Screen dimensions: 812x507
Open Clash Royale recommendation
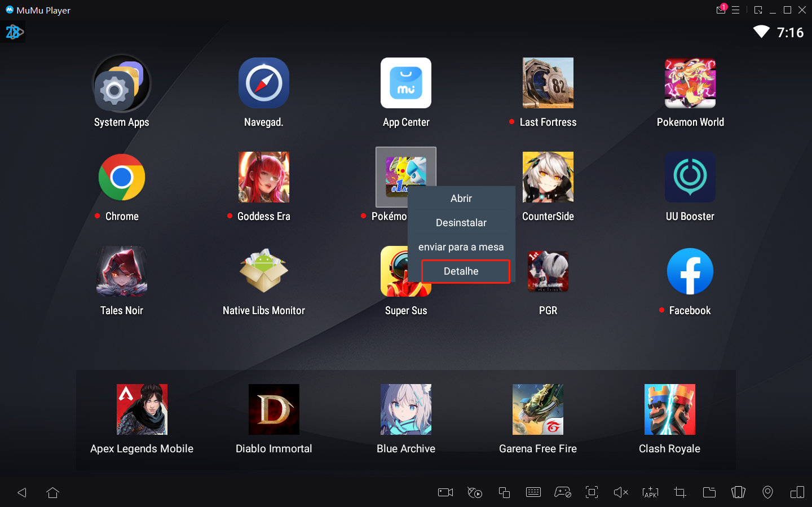(670, 409)
